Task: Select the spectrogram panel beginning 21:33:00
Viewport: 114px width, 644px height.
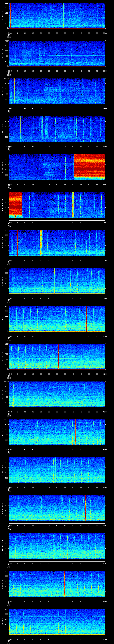Action: tap(57, 91)
